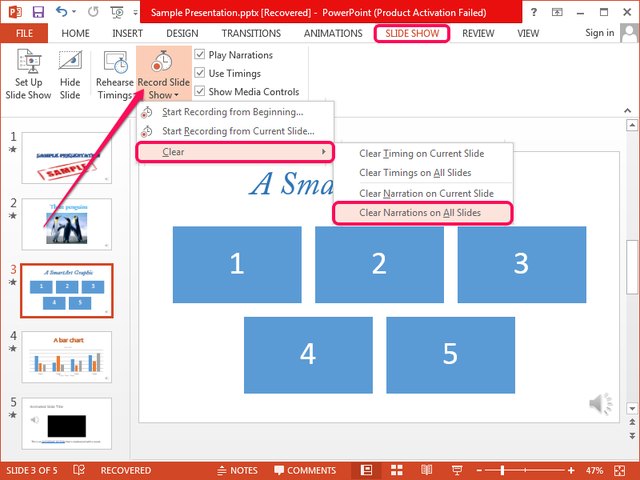This screenshot has width=640, height=480.
Task: Expand the Clear submenu entry
Action: click(x=235, y=152)
